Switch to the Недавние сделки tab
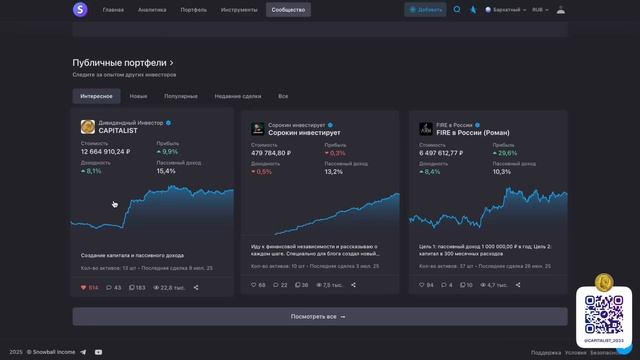Viewport: 640px width, 360px height. [238, 96]
